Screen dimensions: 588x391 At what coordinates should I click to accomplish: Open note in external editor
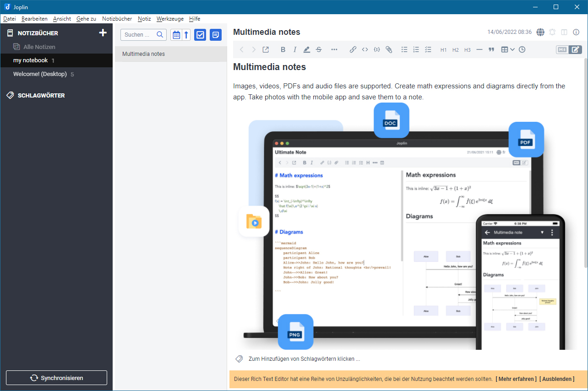click(x=266, y=49)
